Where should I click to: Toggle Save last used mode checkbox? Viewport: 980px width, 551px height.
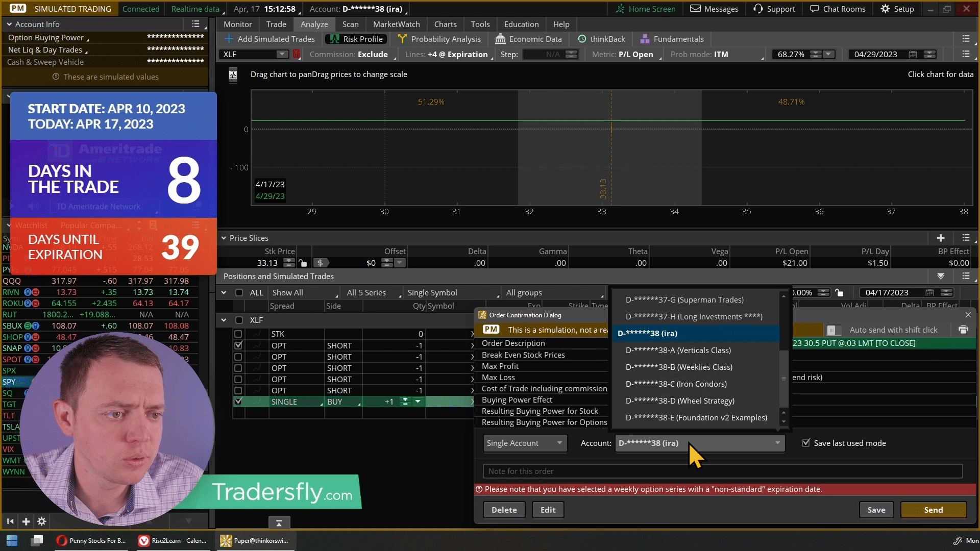pyautogui.click(x=806, y=443)
